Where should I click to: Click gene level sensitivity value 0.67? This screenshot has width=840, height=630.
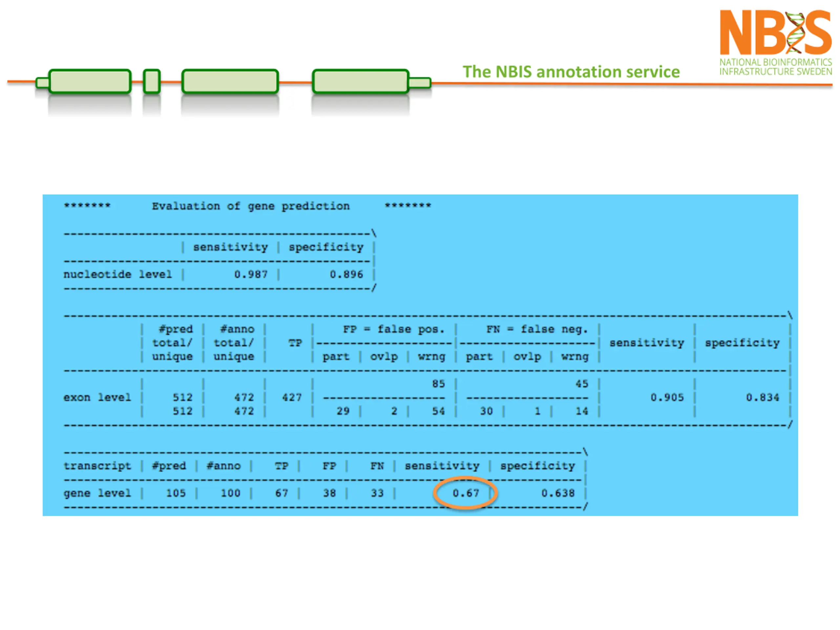click(x=466, y=493)
